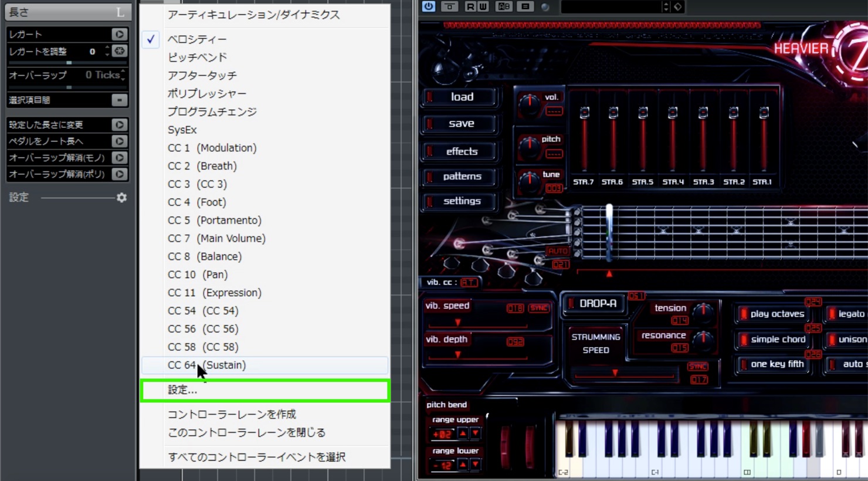Select アフタータッチ in the menu

pos(202,75)
